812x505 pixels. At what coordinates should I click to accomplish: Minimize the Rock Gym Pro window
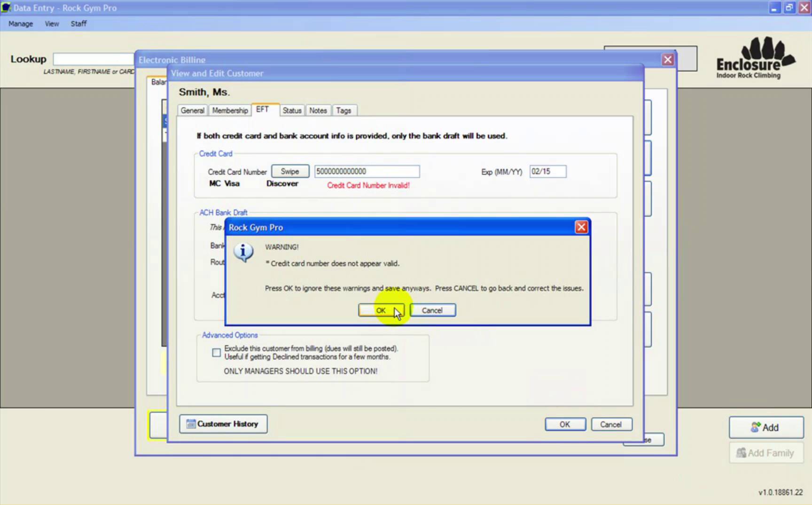pos(774,8)
